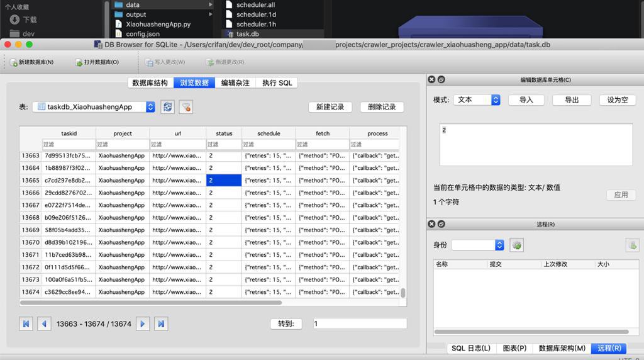This screenshot has height=360, width=644.
Task: Sort by the schedule column header
Action: [x=269, y=133]
